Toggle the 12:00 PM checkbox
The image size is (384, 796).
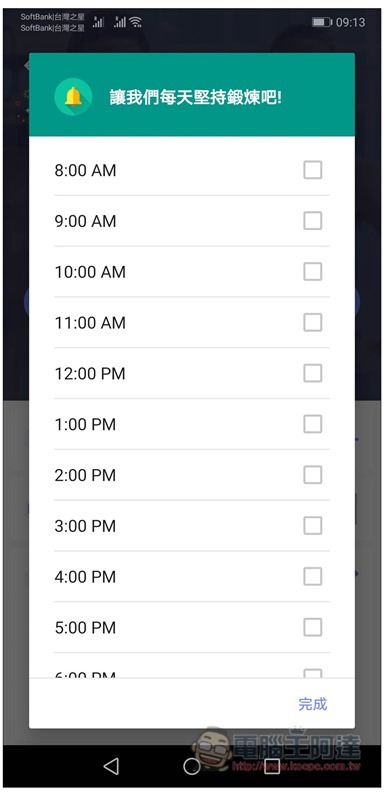[312, 373]
